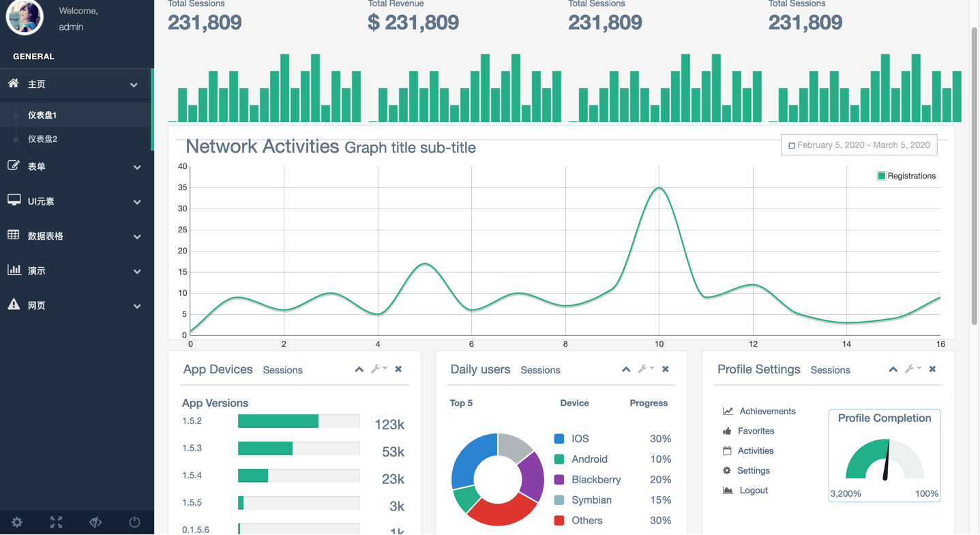This screenshot has width=980, height=535.
Task: Click the thumbs-up icon beside Favorites
Action: (x=727, y=431)
